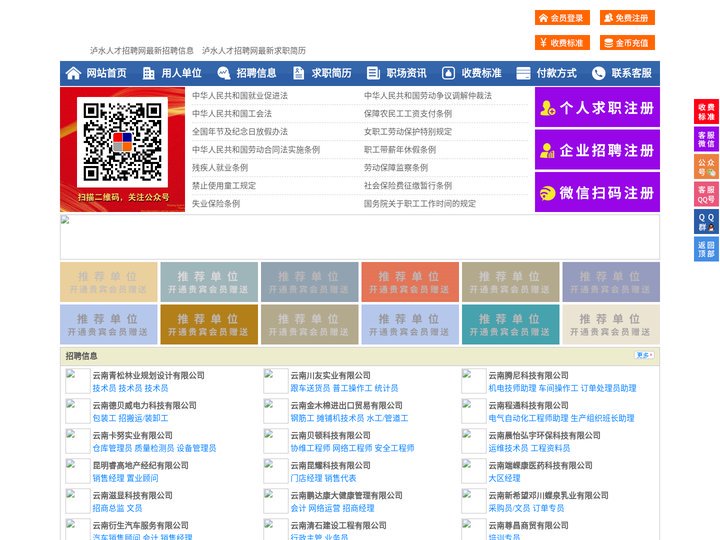Open 付款方式 in the navigation bar
Screen dimensions: 720x540
(557, 73)
